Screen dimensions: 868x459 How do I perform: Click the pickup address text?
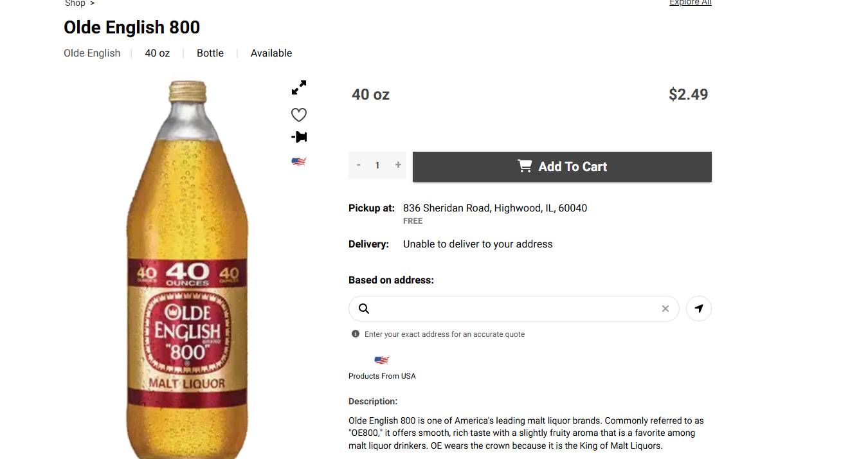click(495, 208)
